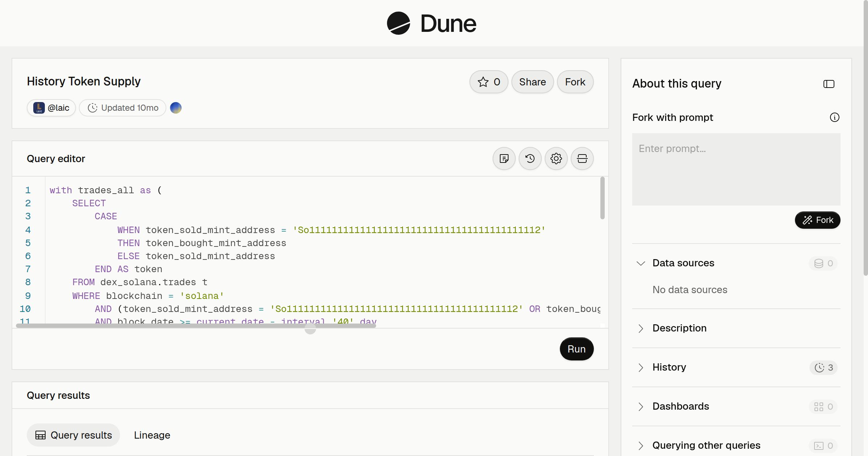Click the page vertical scrollbar

click(x=865, y=138)
